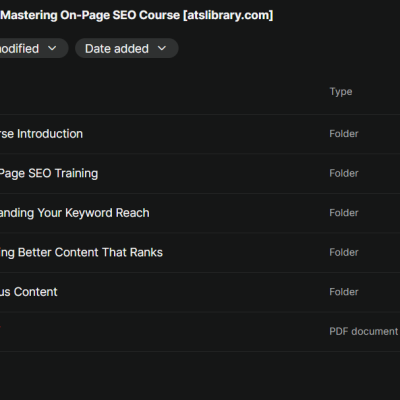Select the PDF document type cell
This screenshot has height=400, width=400.
tap(364, 331)
